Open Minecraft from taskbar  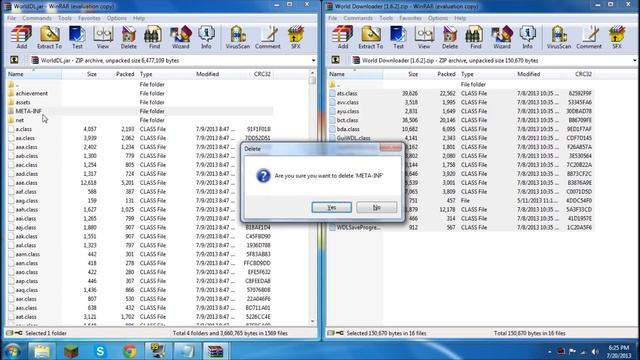tap(71, 351)
